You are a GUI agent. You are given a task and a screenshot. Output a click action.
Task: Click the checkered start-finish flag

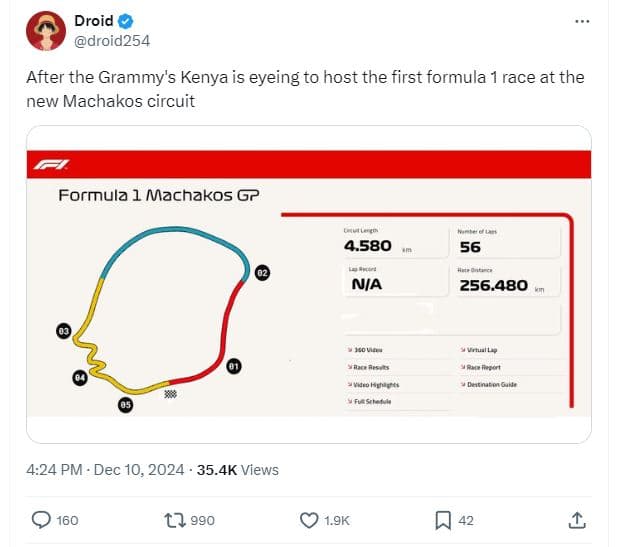coord(170,394)
